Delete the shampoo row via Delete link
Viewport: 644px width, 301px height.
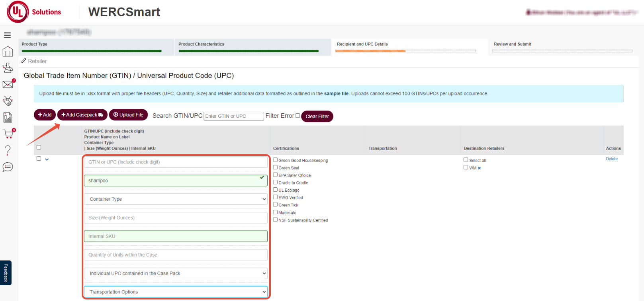(x=612, y=159)
